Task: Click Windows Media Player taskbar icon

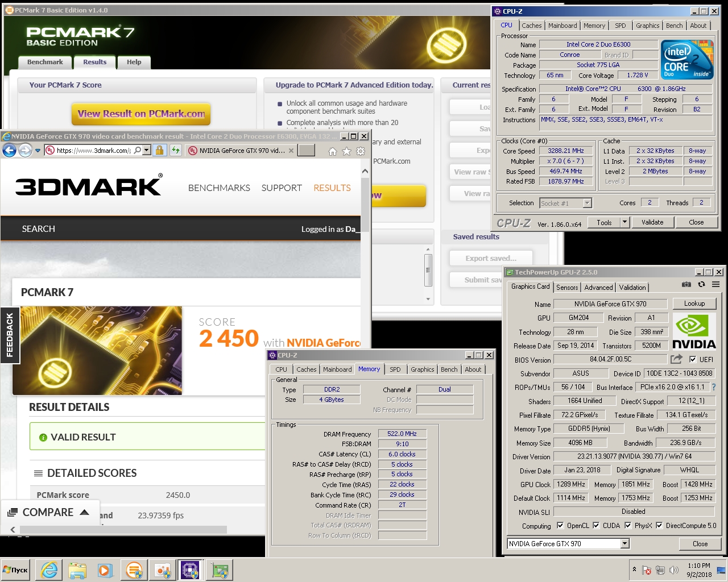Action: pyautogui.click(x=105, y=570)
